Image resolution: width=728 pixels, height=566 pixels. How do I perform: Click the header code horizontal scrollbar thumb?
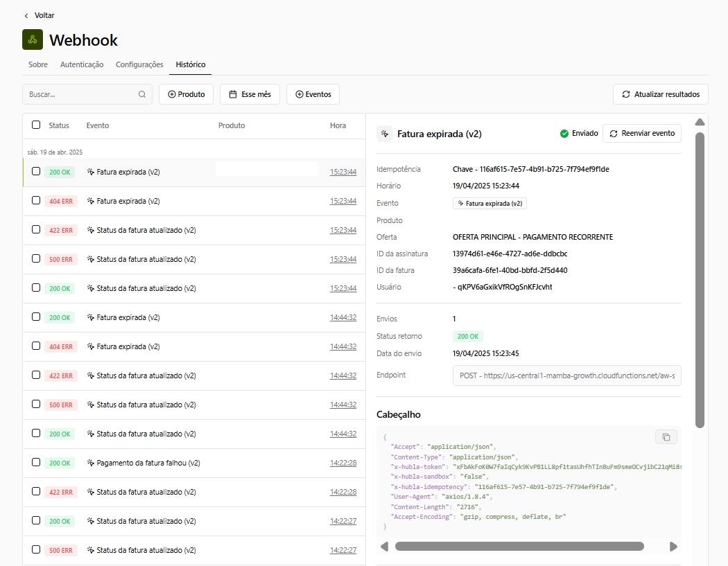click(519, 547)
